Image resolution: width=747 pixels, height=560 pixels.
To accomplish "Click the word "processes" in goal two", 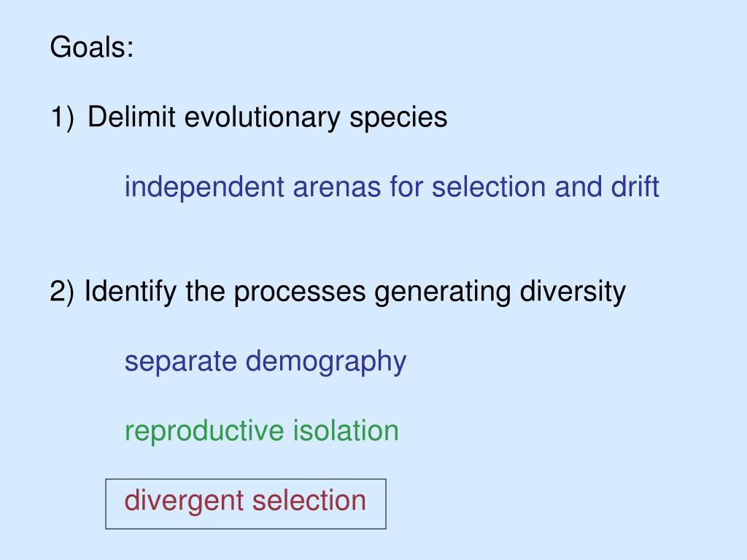I will pyautogui.click(x=300, y=293).
